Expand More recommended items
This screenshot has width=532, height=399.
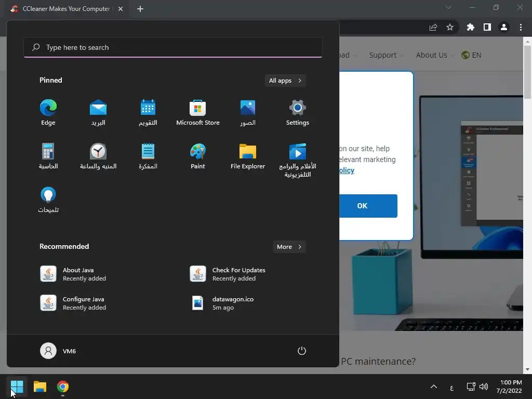289,247
